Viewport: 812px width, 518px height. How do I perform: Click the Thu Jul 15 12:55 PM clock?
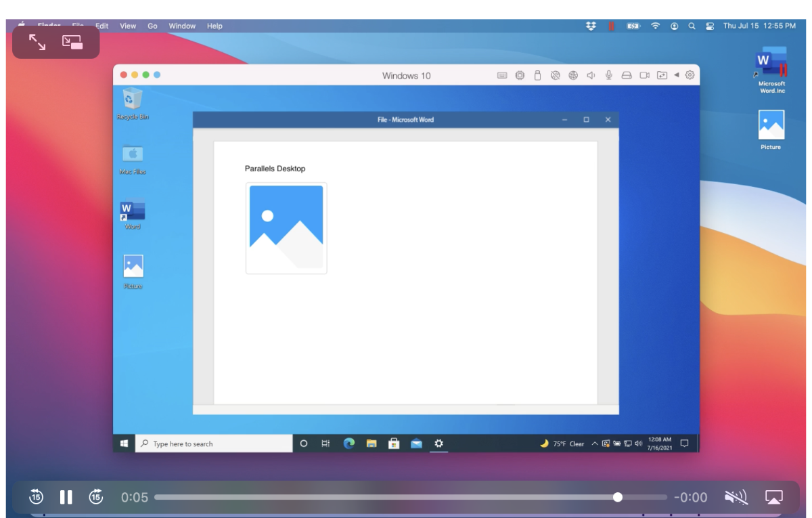[x=759, y=26]
